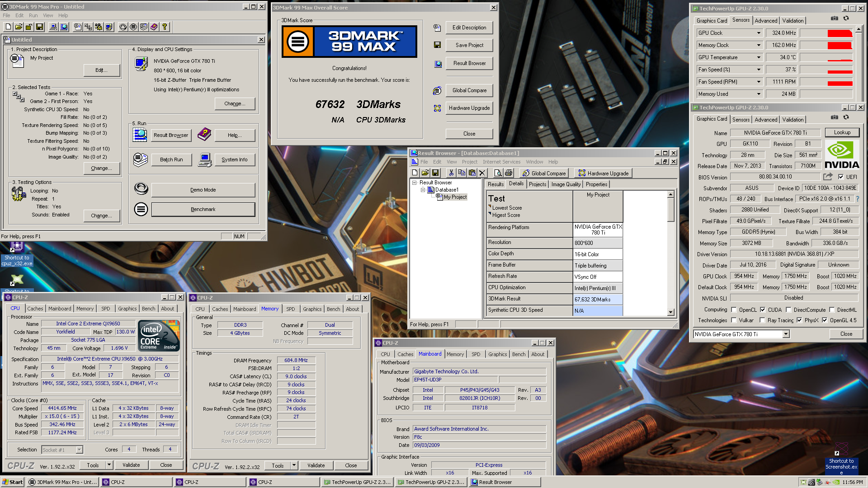Open the GPU Temperature sensor dropdown
Image resolution: width=868 pixels, height=488 pixels.
[x=759, y=57]
